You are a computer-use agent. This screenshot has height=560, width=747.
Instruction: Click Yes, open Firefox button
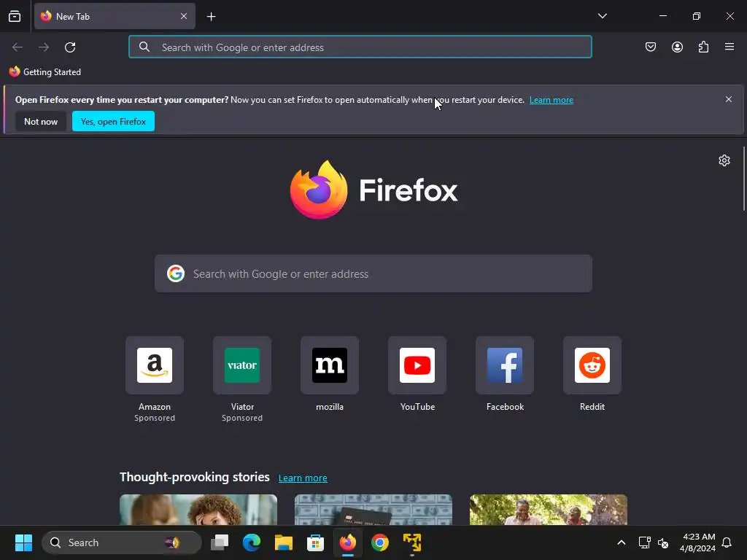pos(113,122)
